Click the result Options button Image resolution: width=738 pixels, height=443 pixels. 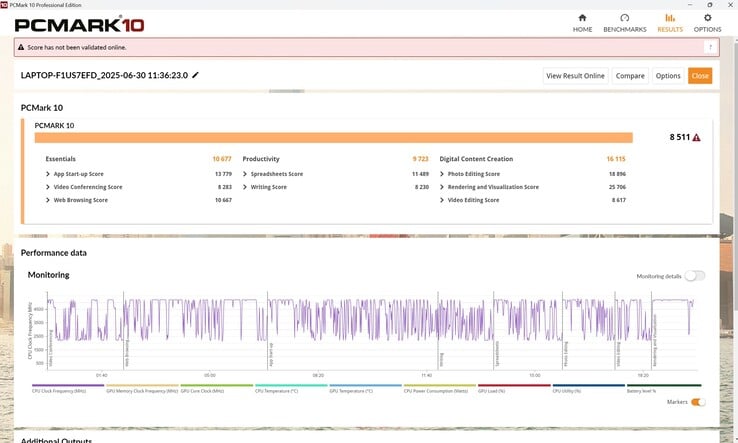(x=668, y=76)
